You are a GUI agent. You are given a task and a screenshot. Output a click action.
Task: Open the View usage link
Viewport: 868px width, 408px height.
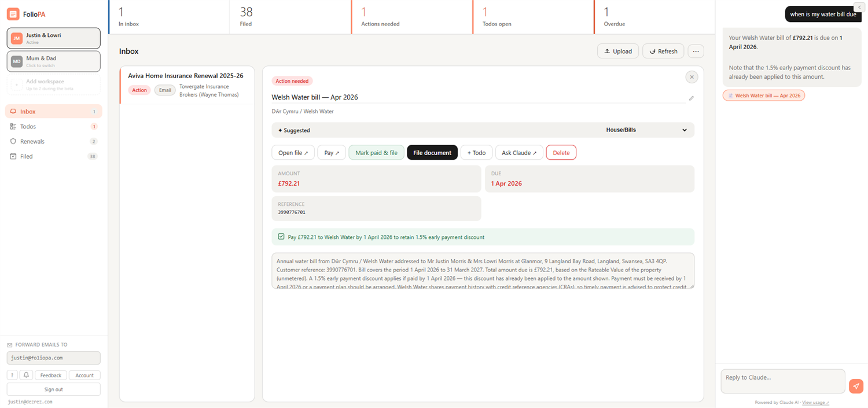(815, 403)
